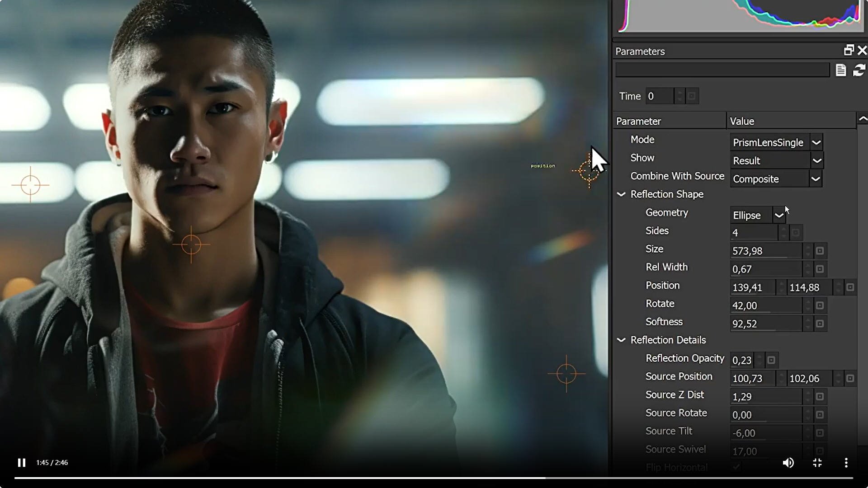Image resolution: width=868 pixels, height=488 pixels.
Task: Click the Time value field
Action: tap(660, 96)
